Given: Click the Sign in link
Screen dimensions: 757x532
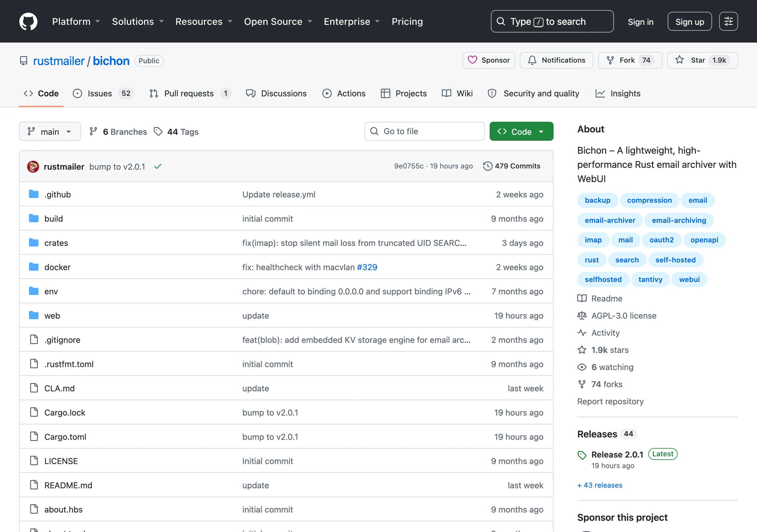Looking at the screenshot, I should coord(640,22).
